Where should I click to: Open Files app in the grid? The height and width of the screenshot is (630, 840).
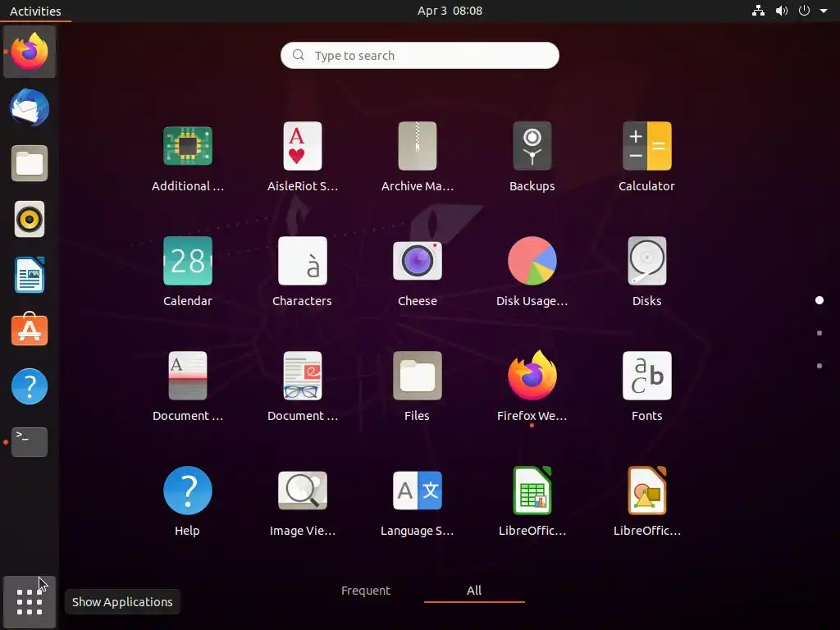pyautogui.click(x=418, y=386)
